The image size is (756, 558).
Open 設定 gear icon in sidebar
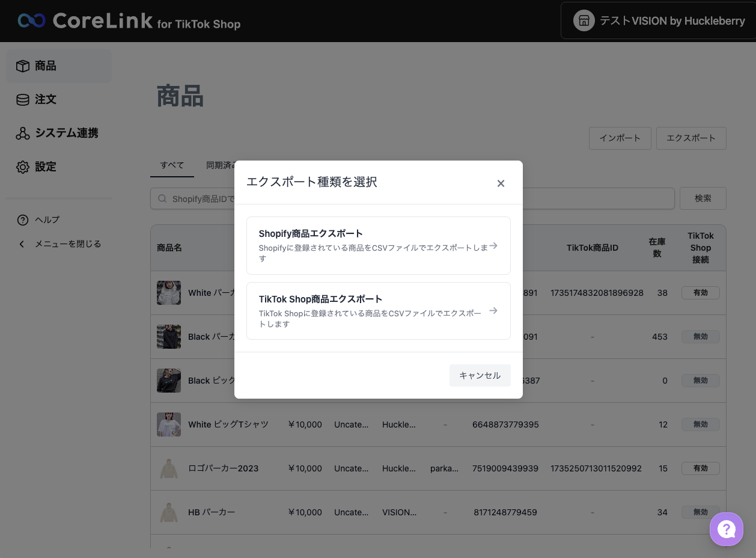[x=23, y=167]
